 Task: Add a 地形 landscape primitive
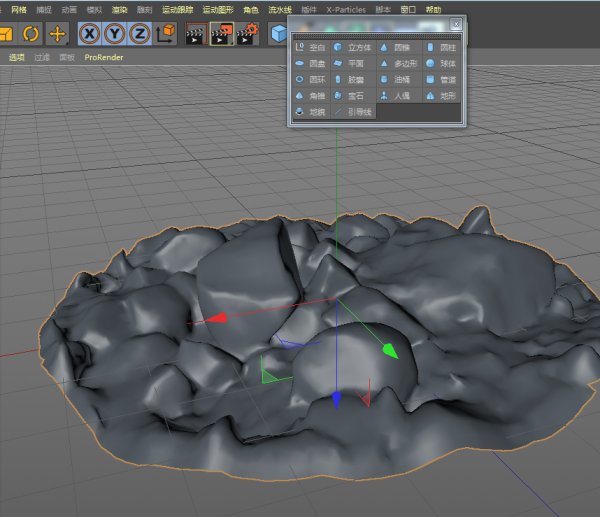coord(442,96)
